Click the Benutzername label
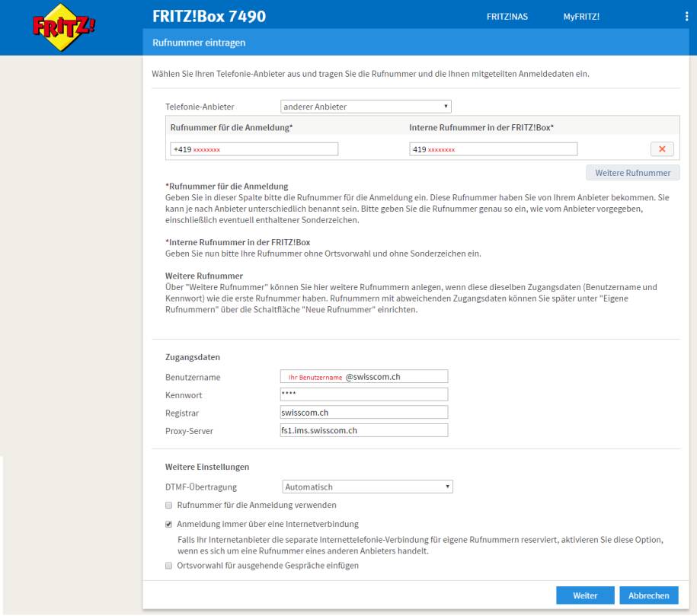 [193, 378]
